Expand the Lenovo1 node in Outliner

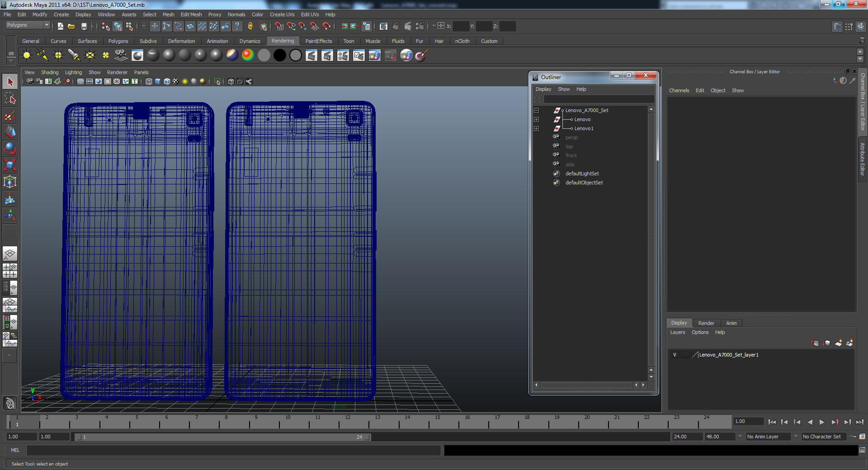pyautogui.click(x=536, y=128)
